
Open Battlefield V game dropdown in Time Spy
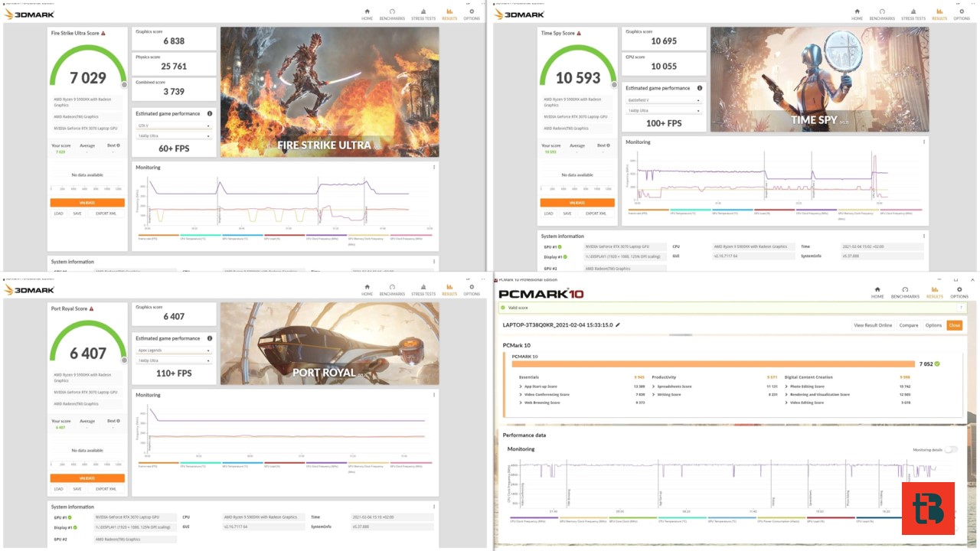[x=664, y=100]
